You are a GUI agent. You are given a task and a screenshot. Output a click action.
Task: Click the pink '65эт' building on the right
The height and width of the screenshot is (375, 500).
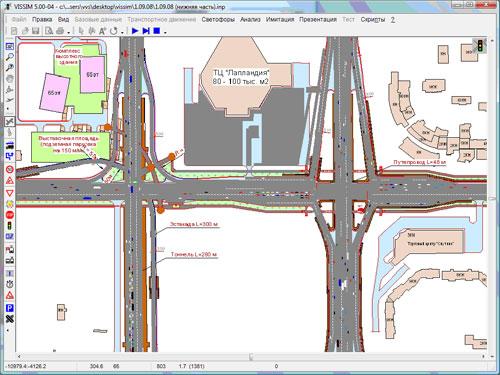tap(92, 75)
